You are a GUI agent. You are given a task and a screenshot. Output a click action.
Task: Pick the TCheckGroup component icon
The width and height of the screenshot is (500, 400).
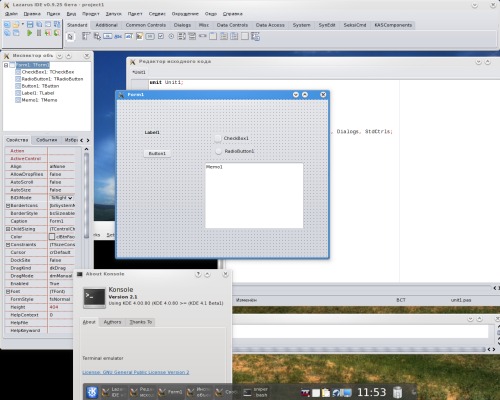coord(234,36)
